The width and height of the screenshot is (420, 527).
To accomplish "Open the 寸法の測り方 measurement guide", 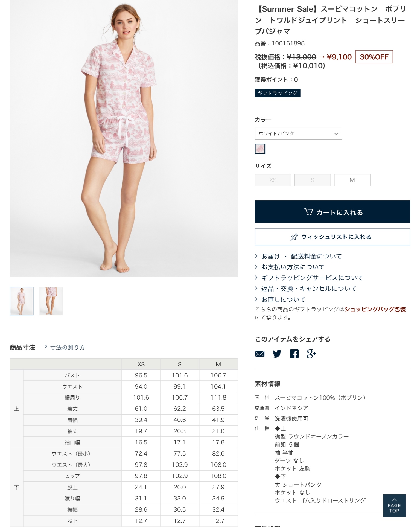I will tap(68, 347).
